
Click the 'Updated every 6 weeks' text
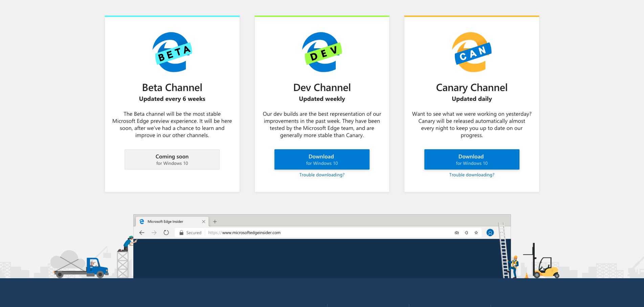[172, 99]
